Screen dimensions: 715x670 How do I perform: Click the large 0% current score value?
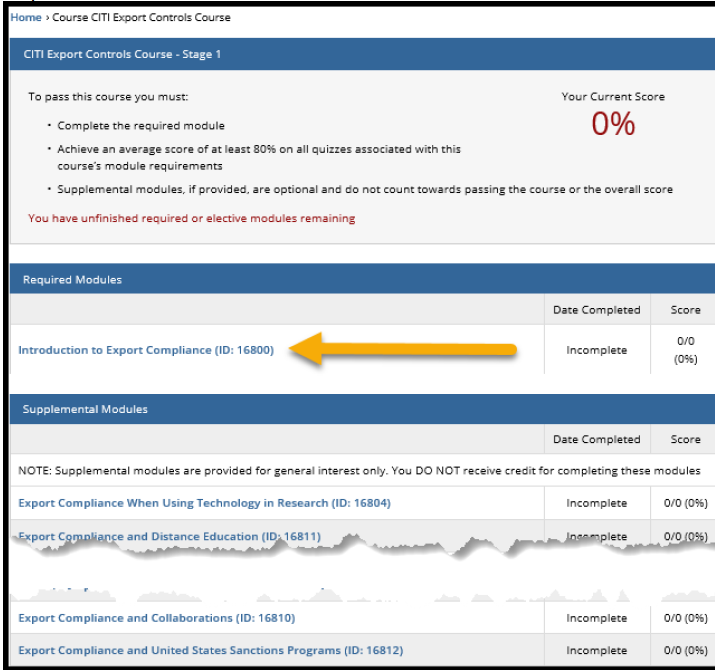[613, 124]
